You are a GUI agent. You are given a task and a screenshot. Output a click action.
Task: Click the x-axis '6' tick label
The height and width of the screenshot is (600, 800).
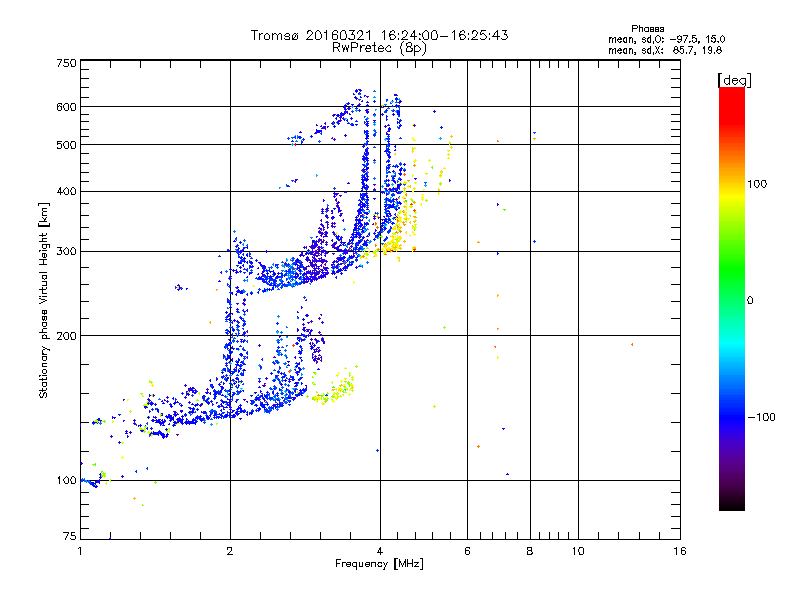tap(467, 551)
